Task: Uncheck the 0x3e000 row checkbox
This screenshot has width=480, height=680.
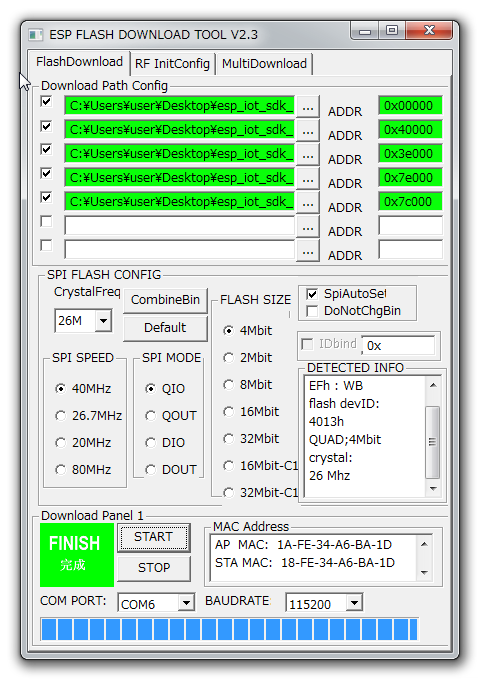Action: point(46,150)
